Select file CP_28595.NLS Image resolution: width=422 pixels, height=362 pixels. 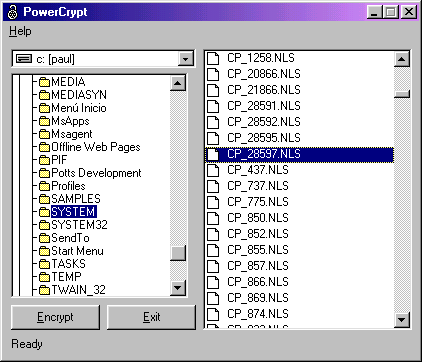pos(264,138)
